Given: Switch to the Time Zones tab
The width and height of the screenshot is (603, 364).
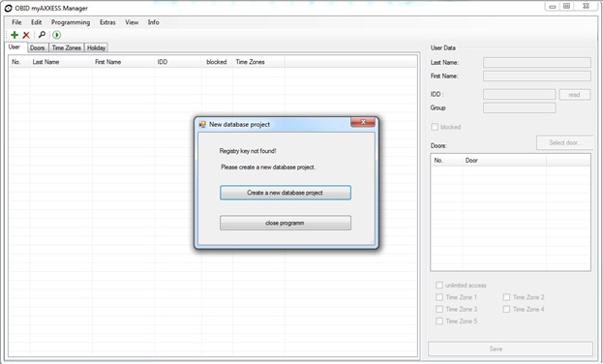Looking at the screenshot, I should pos(67,47).
